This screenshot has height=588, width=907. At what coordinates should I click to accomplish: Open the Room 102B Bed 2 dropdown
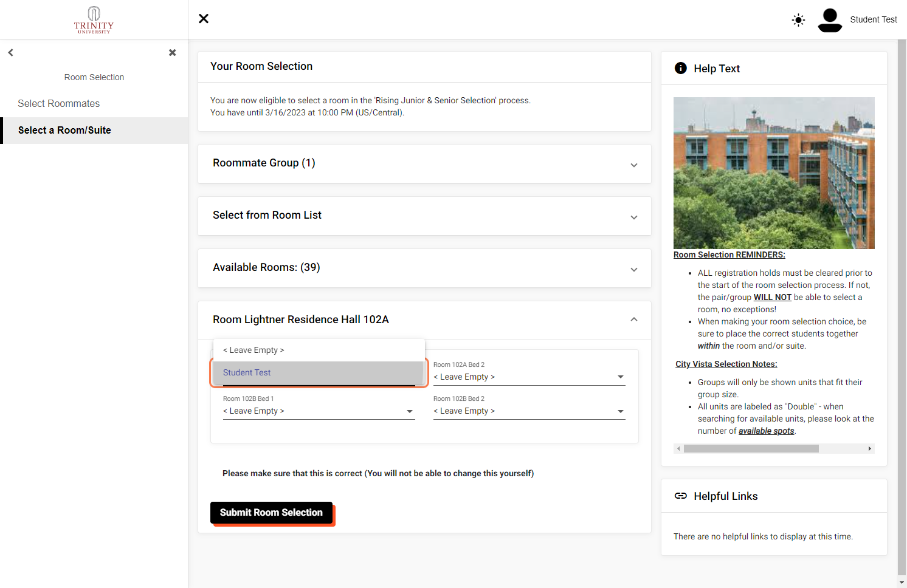point(529,411)
